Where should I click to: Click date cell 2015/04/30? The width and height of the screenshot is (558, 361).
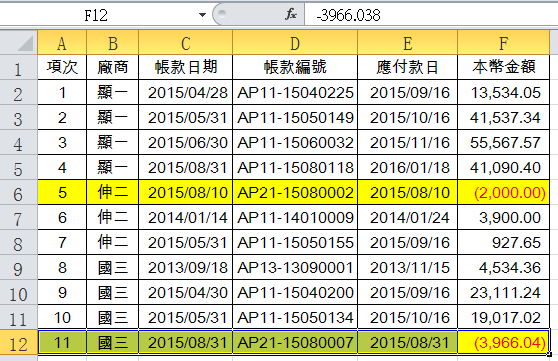coord(185,293)
